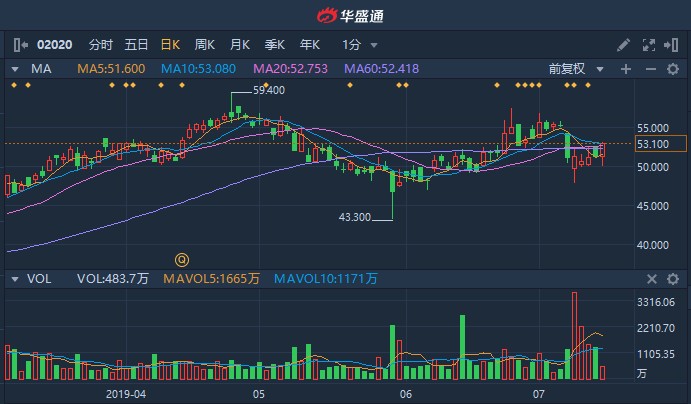Screen dimensions: 691x404
Task: Click the 59.400 high price label
Action: (x=269, y=90)
